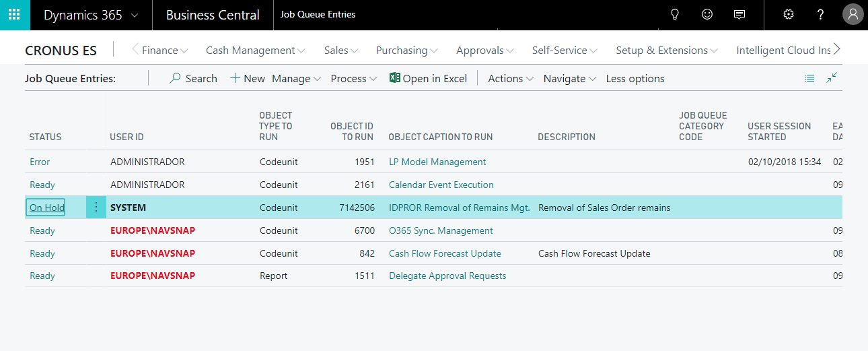This screenshot has height=351, width=868.
Task: Click Open in Excel button
Action: pos(428,79)
